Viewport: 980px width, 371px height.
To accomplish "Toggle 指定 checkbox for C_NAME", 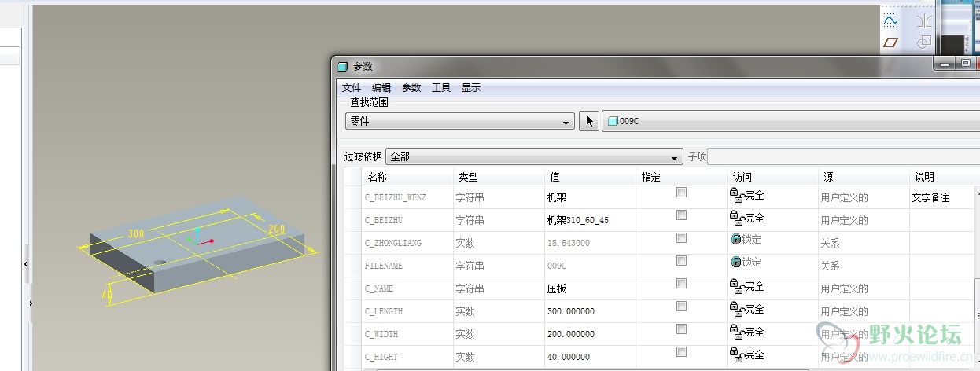I will pos(681,283).
